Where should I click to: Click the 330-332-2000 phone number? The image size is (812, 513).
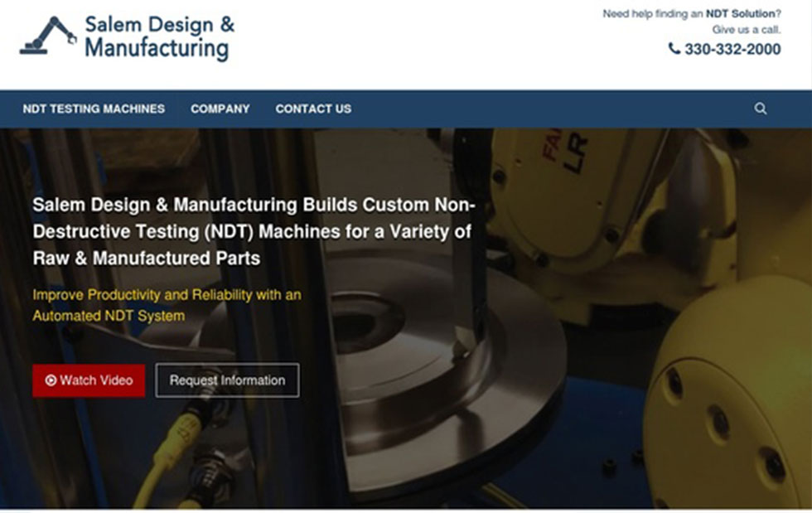click(x=732, y=49)
